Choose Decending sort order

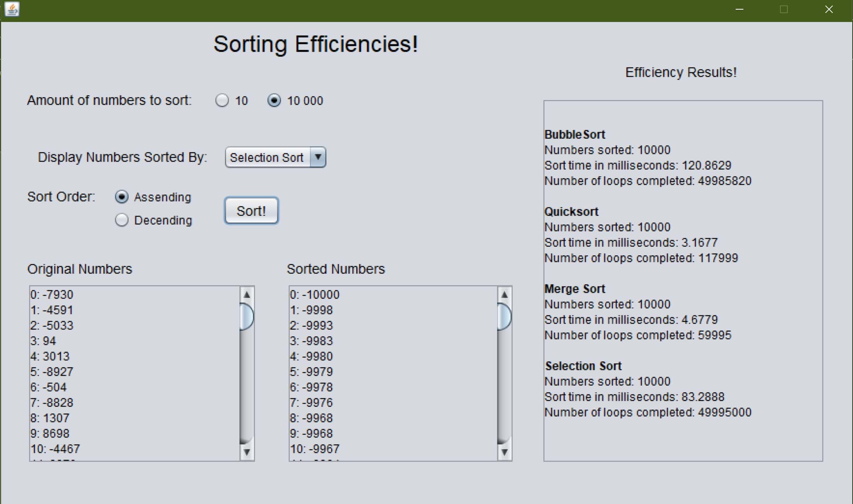pyautogui.click(x=122, y=220)
